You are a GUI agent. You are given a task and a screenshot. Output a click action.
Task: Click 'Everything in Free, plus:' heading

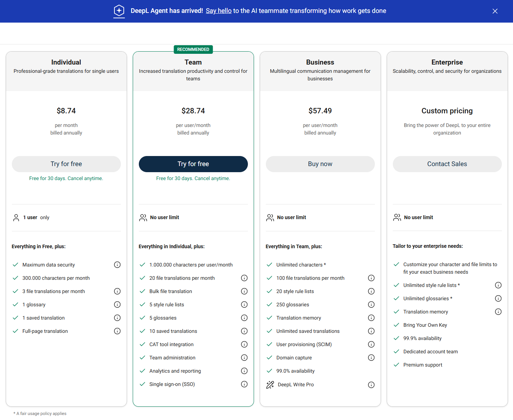pyautogui.click(x=39, y=246)
